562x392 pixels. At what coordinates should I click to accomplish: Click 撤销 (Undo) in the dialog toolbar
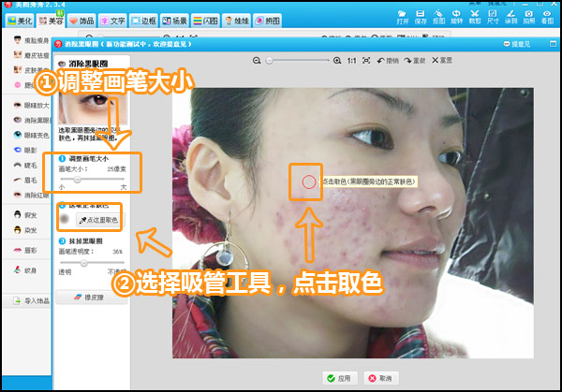(x=388, y=61)
